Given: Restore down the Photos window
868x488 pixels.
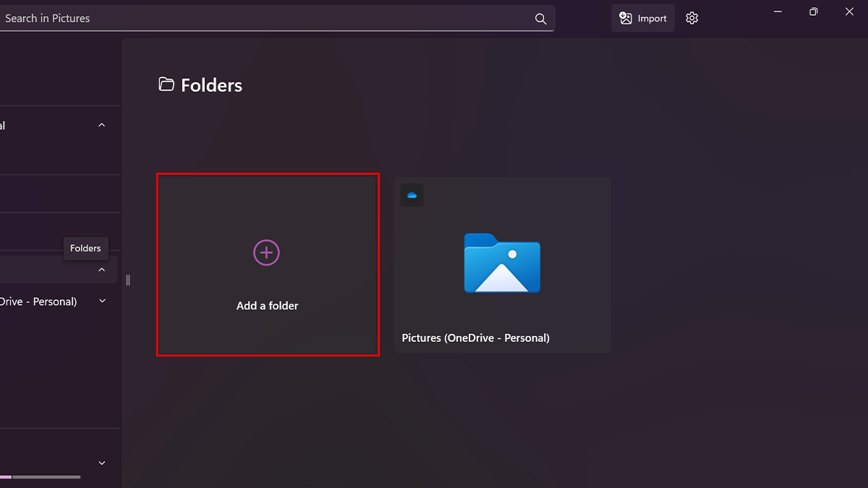Looking at the screenshot, I should tap(814, 12).
